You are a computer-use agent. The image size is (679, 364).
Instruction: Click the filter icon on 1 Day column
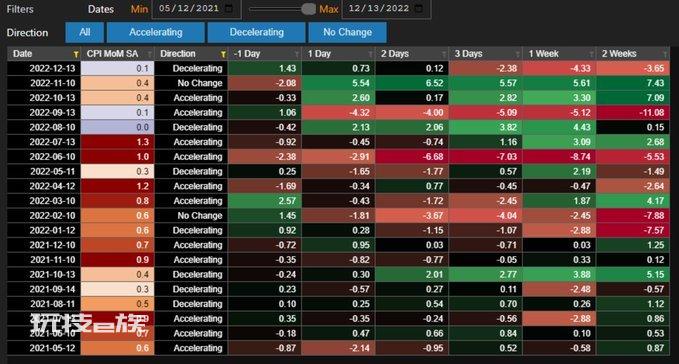(x=370, y=54)
